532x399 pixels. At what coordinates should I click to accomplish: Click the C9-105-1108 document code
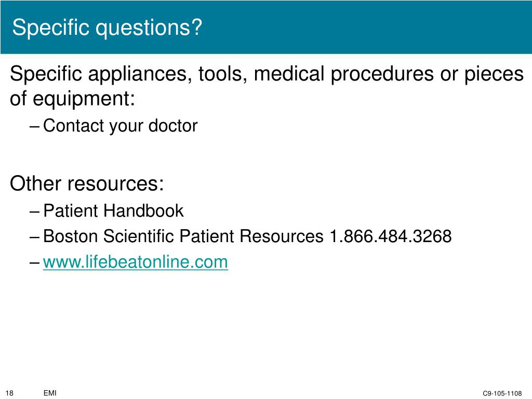pyautogui.click(x=502, y=393)
